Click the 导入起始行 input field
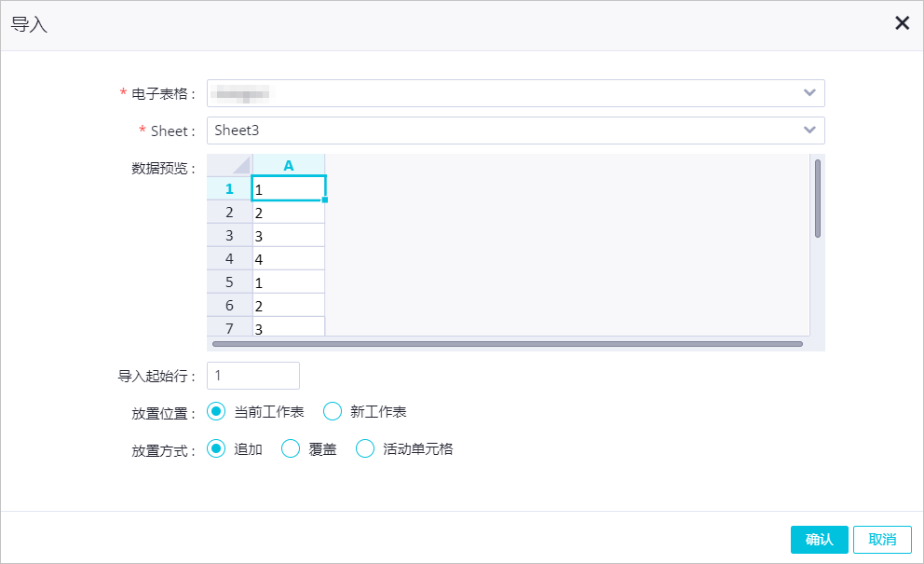Viewport: 924px width, 564px height. [253, 376]
